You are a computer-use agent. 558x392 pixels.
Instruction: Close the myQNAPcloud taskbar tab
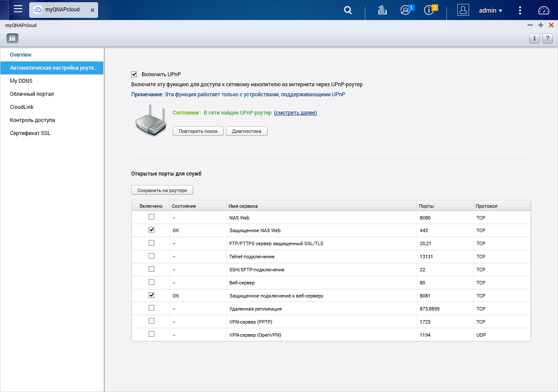tap(92, 10)
